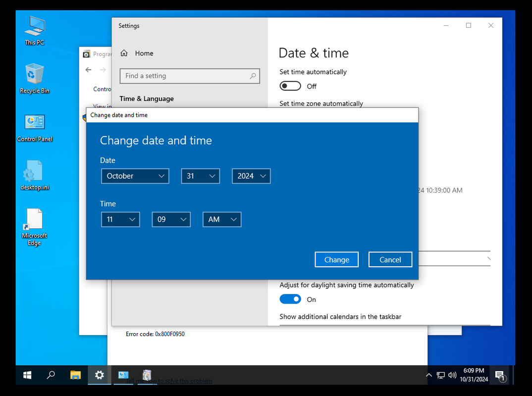
Task: Click the back arrow in Programs window
Action: 89,70
